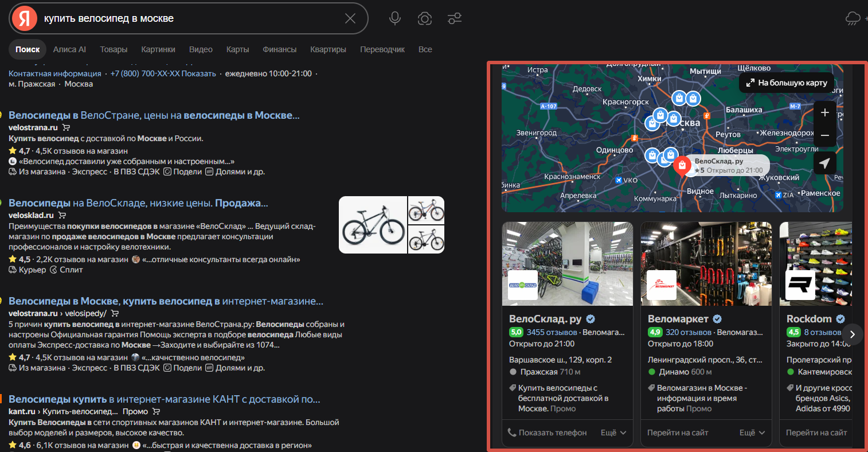The width and height of the screenshot is (868, 452).
Task: Click 'Открыто до 18:00' in Веломаркет card
Action: 681,344
